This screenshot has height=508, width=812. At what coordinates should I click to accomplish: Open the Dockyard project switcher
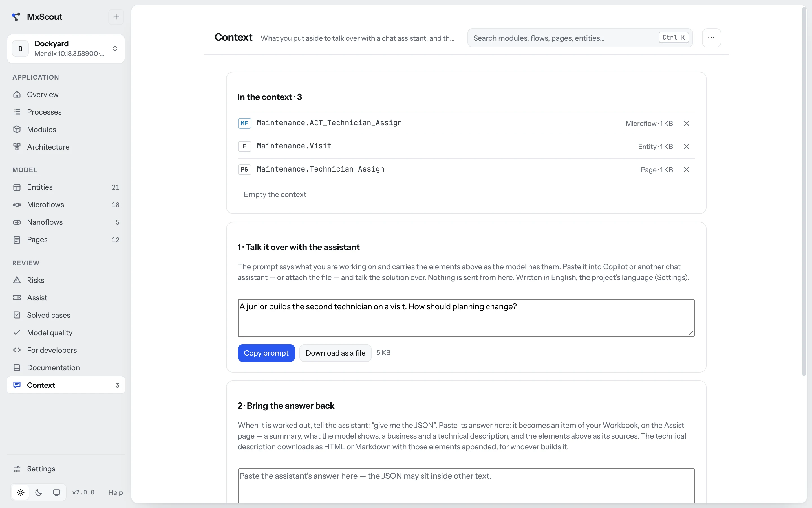pyautogui.click(x=66, y=49)
